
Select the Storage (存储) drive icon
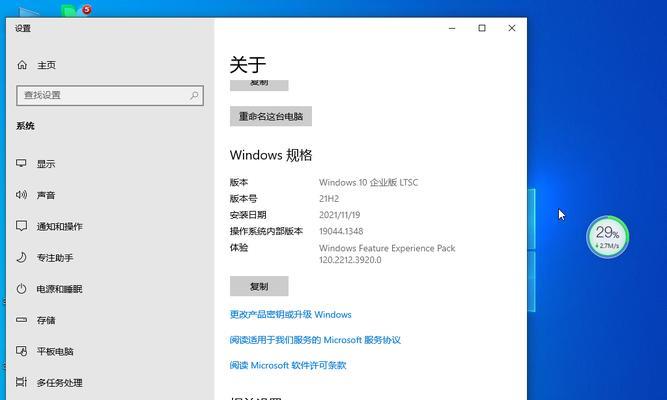21,320
